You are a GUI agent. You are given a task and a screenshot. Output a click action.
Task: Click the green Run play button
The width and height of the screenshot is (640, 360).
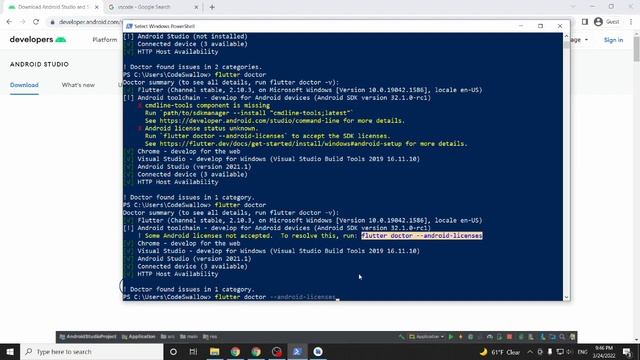[451, 337]
